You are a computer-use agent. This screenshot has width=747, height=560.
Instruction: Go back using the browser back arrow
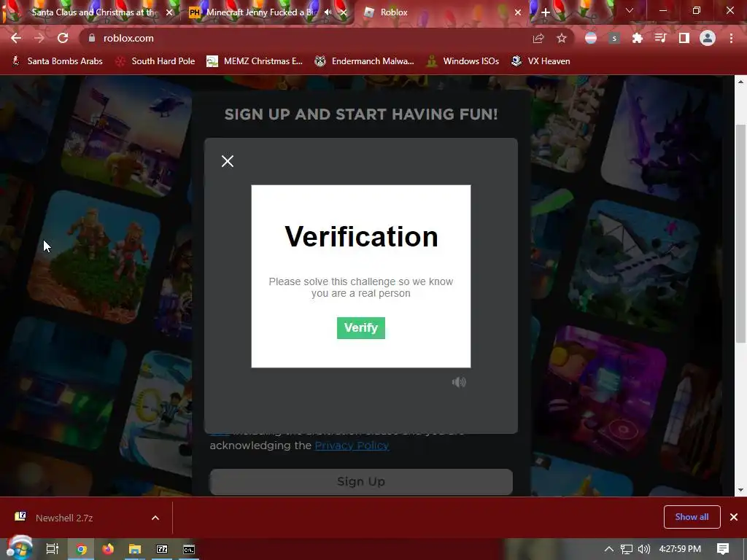tap(16, 38)
